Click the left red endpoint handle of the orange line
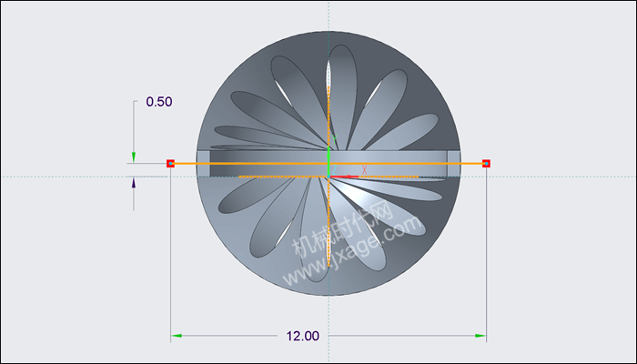This screenshot has width=637, height=364. [171, 163]
